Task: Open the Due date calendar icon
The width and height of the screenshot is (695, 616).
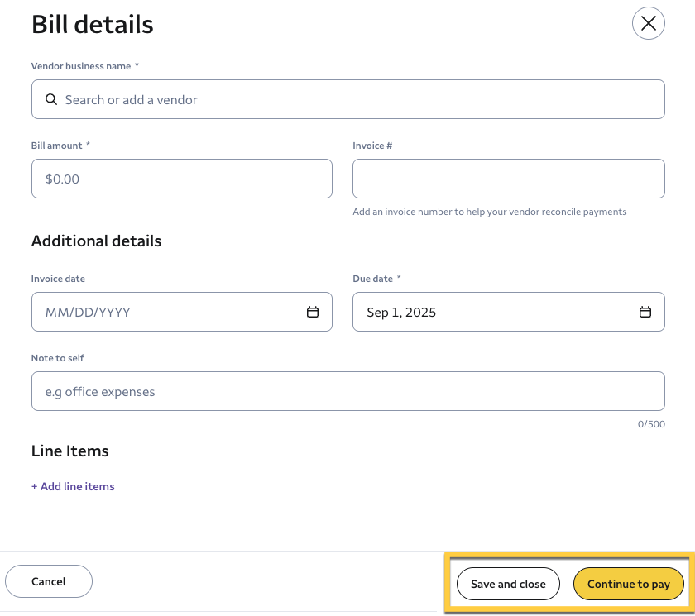Action: pyautogui.click(x=645, y=312)
